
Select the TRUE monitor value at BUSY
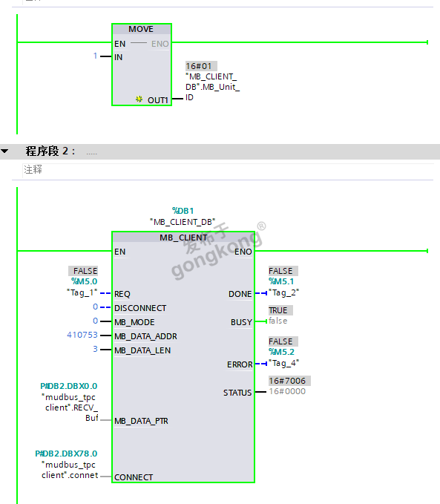coord(280,310)
